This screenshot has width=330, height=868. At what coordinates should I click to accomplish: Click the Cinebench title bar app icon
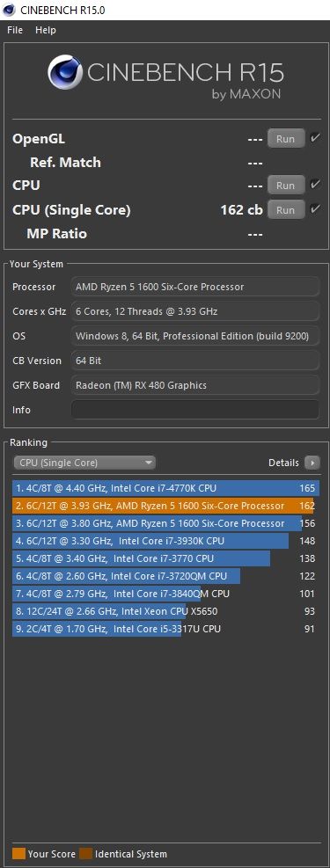coord(9,10)
